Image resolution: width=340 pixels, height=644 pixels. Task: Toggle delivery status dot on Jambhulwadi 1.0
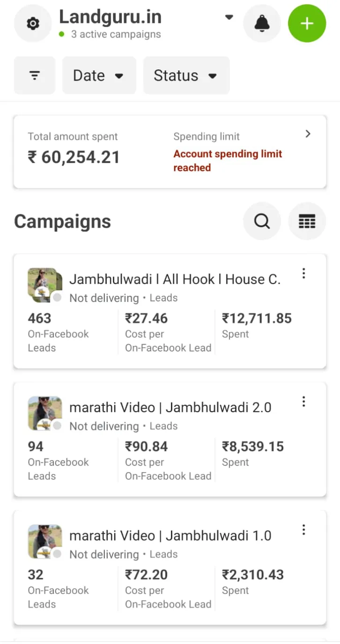[x=57, y=554]
